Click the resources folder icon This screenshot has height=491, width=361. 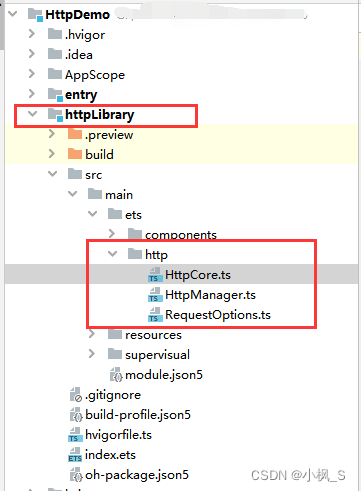(115, 334)
